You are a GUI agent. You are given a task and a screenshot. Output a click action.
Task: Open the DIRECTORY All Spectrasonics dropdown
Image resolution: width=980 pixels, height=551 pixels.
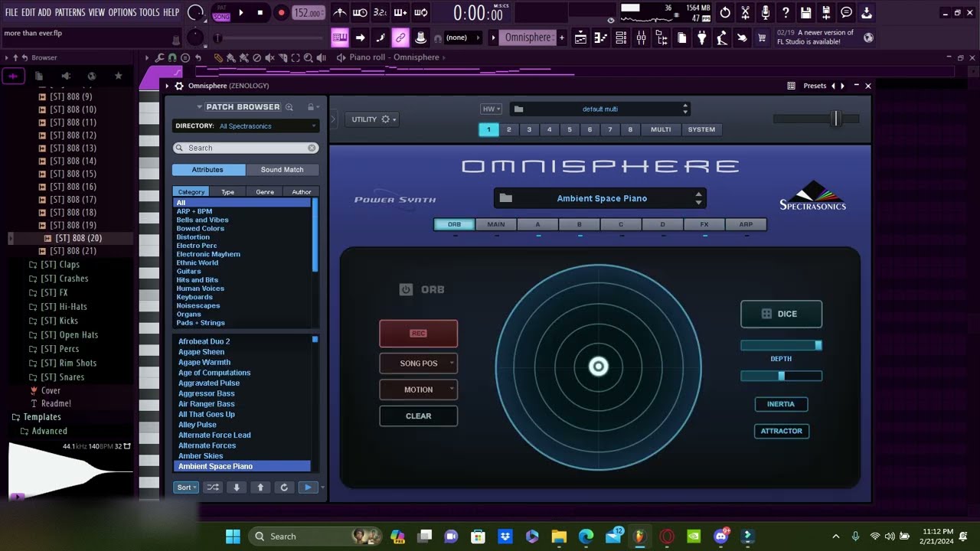pos(245,126)
